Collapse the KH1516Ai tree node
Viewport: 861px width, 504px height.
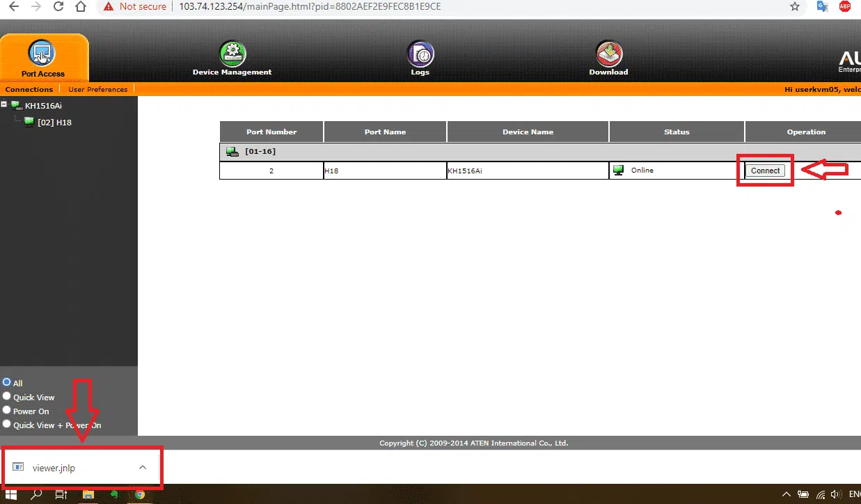[x=4, y=105]
